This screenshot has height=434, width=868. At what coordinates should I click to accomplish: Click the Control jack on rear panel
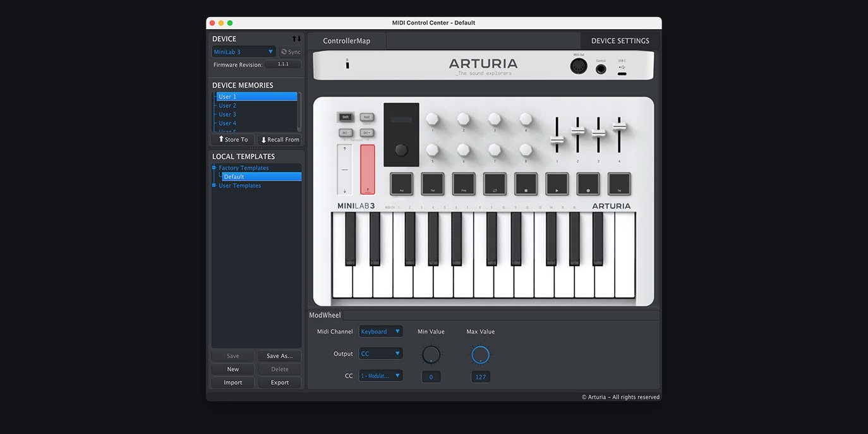[x=601, y=69]
